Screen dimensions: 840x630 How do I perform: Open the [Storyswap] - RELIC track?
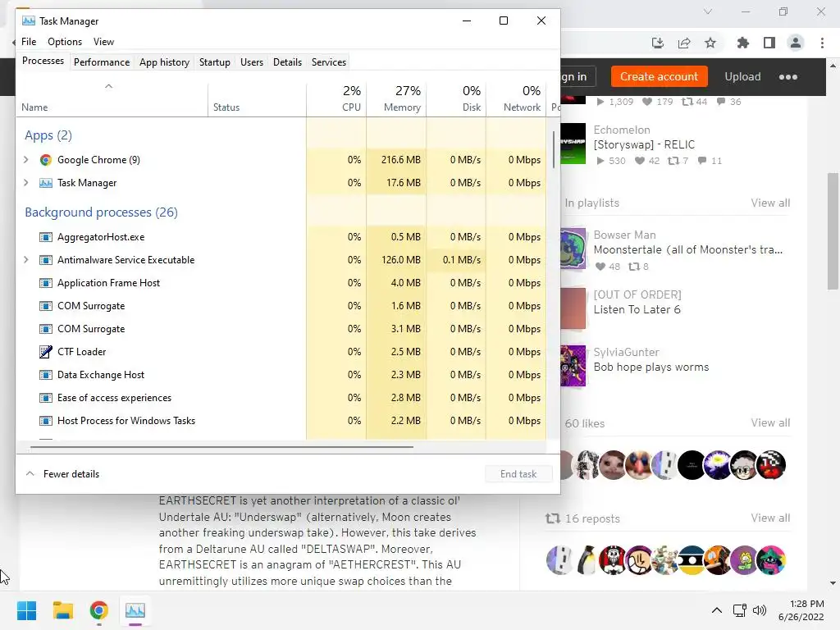[644, 144]
